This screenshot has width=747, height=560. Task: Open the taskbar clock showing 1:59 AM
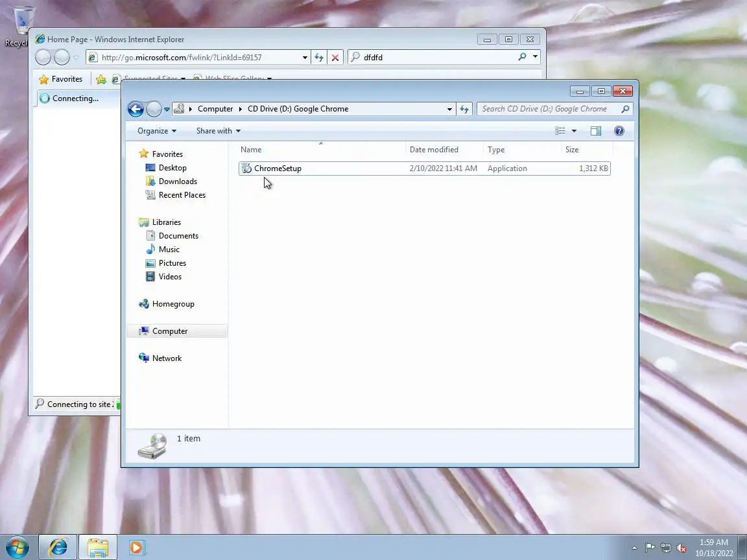(x=714, y=548)
